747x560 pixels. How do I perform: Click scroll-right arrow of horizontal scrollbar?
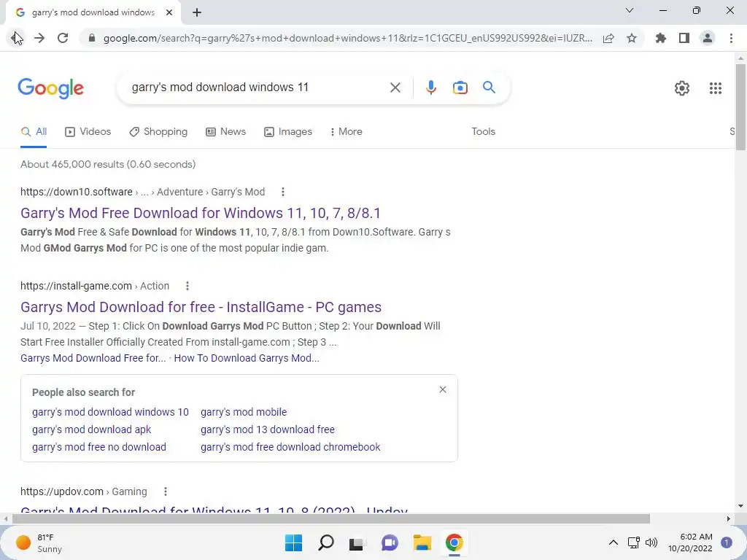tap(729, 518)
